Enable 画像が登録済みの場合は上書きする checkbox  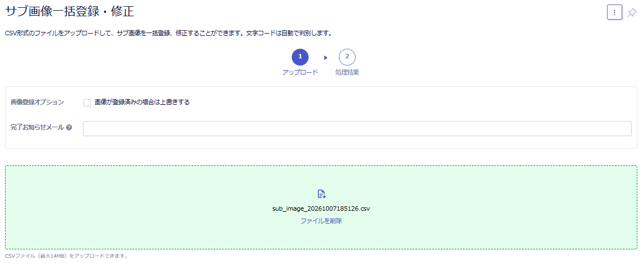coord(87,103)
